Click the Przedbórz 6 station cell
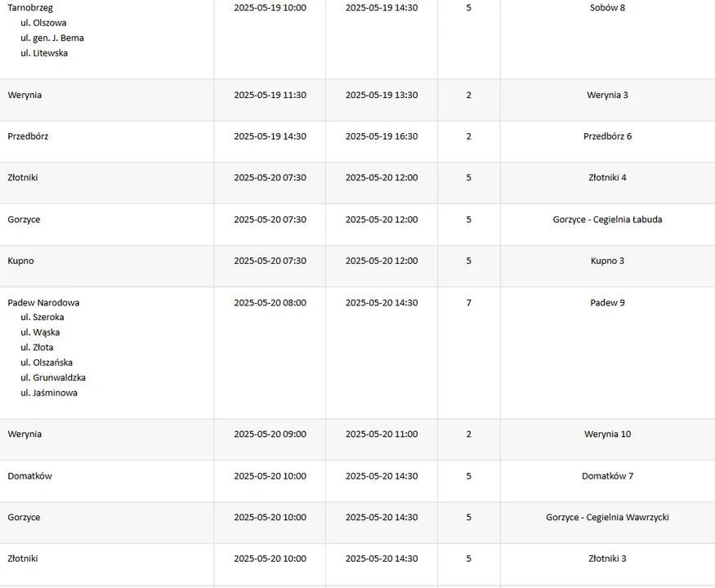 point(607,136)
